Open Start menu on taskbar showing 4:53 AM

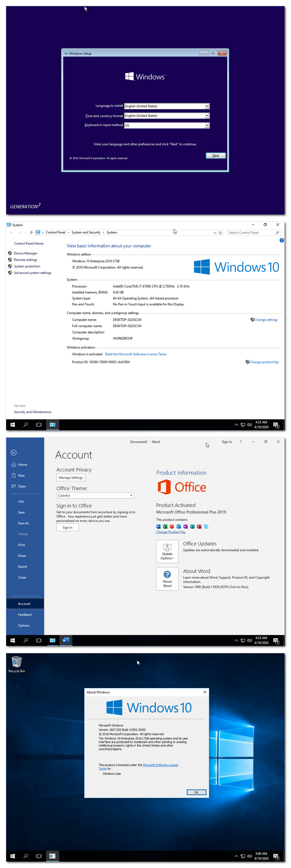click(x=13, y=425)
